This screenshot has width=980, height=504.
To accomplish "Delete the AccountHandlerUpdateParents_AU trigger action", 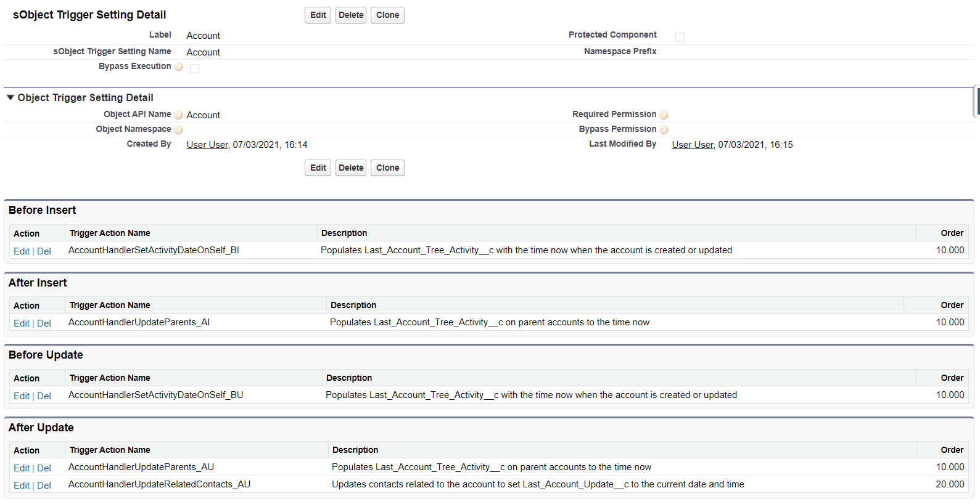I will (x=44, y=468).
